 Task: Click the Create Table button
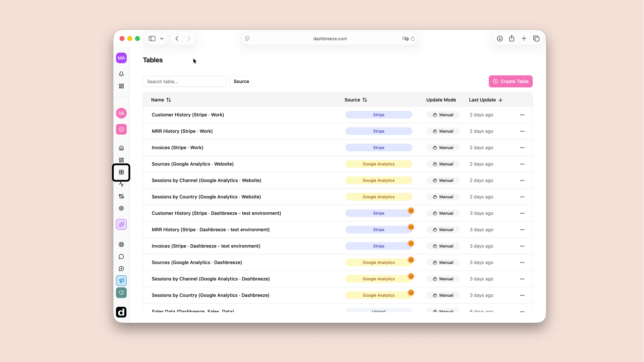coord(511,81)
